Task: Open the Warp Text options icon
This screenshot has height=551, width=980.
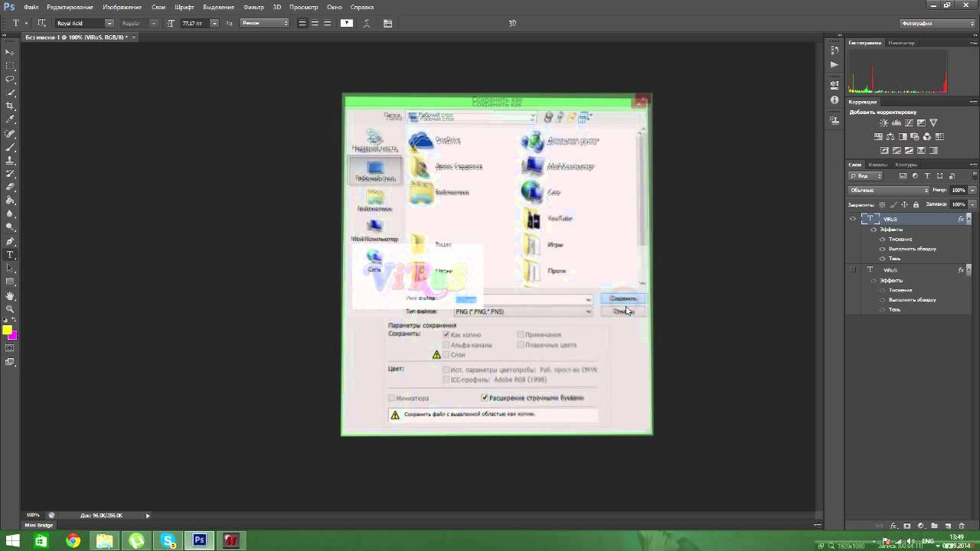Action: point(368,24)
